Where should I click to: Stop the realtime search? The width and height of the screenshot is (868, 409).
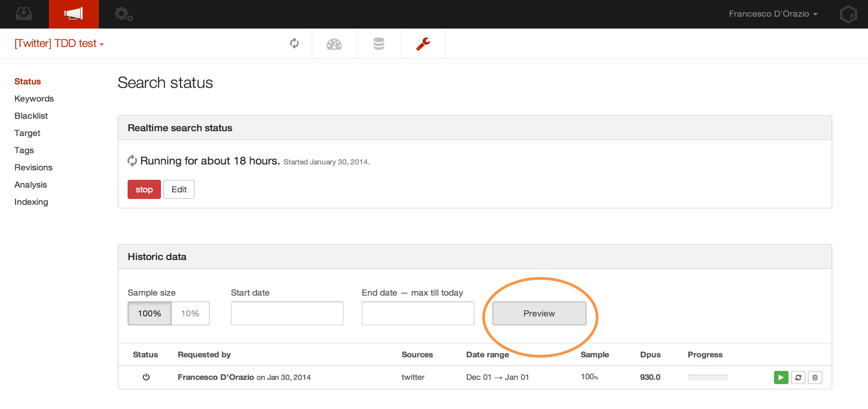click(x=144, y=189)
